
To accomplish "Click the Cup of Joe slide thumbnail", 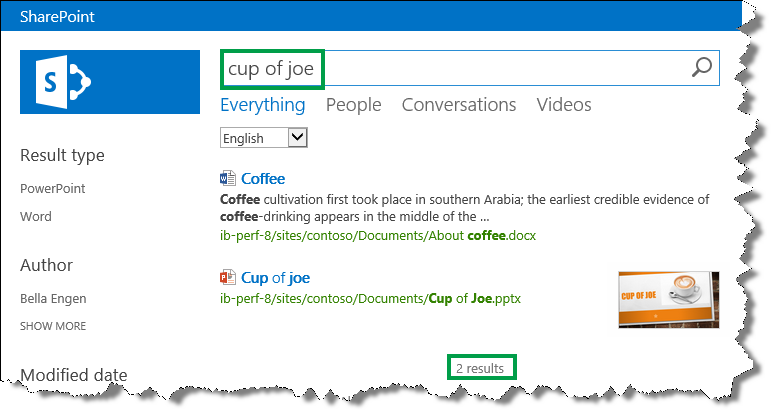I will click(669, 299).
